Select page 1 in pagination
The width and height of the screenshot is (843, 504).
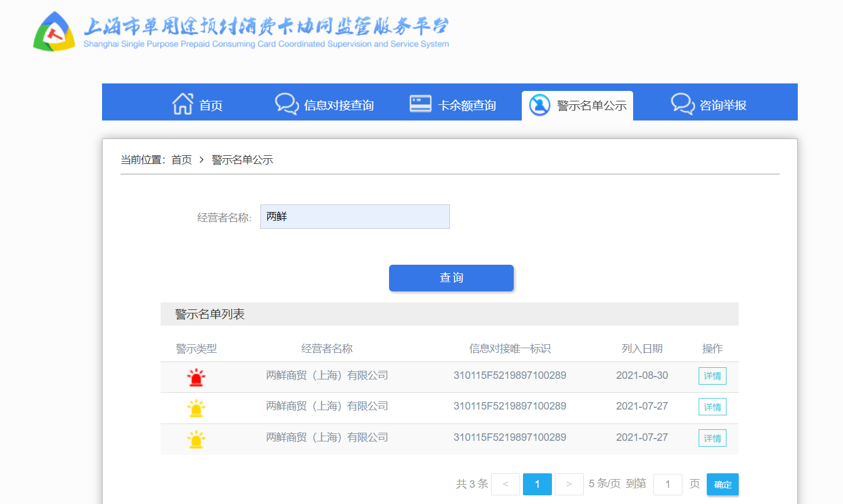[537, 484]
